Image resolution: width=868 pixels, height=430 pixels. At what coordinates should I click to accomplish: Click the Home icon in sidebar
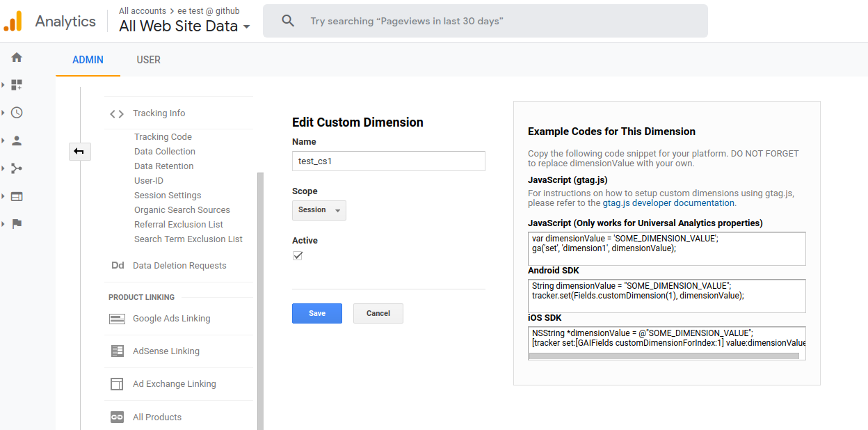pos(16,58)
